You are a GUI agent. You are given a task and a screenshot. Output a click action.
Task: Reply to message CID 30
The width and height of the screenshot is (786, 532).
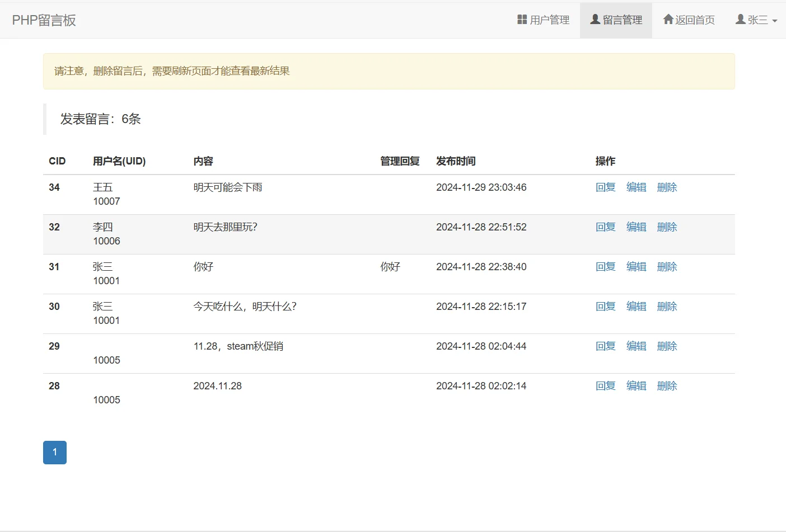click(x=605, y=306)
